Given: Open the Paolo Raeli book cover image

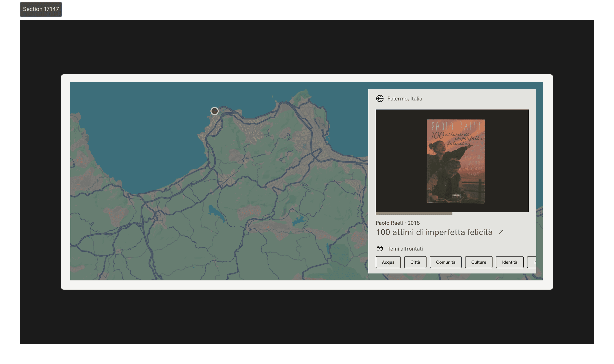Looking at the screenshot, I should (x=456, y=161).
